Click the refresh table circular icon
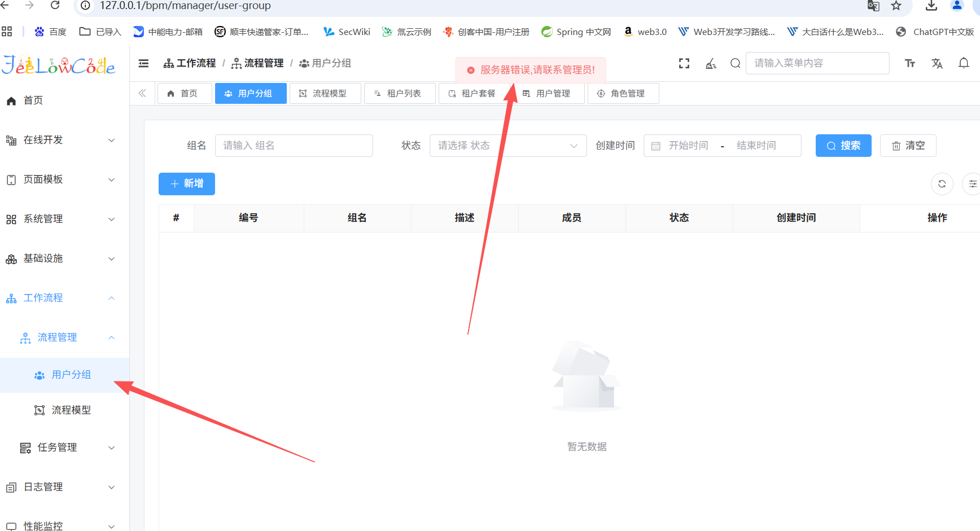Viewport: 980px width, 531px height. click(x=942, y=184)
